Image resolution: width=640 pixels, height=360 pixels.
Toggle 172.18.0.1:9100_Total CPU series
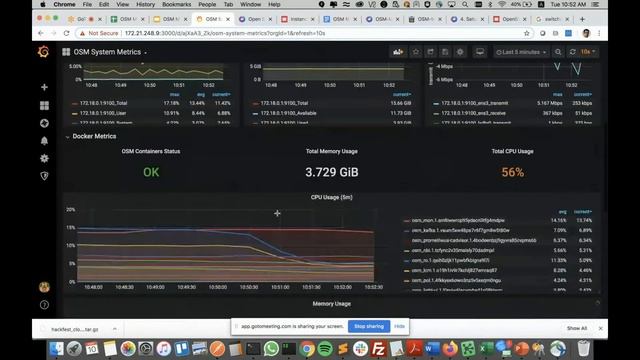104,103
